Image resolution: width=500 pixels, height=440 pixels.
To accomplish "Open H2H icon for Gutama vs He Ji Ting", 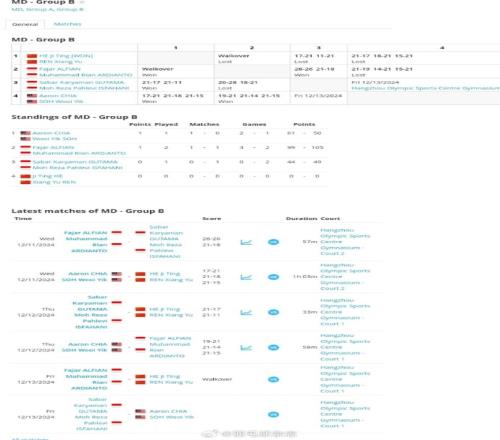I will click(x=273, y=312).
